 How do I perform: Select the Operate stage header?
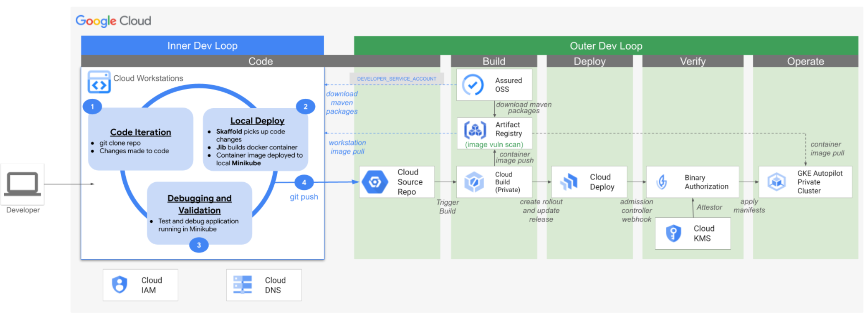[806, 61]
